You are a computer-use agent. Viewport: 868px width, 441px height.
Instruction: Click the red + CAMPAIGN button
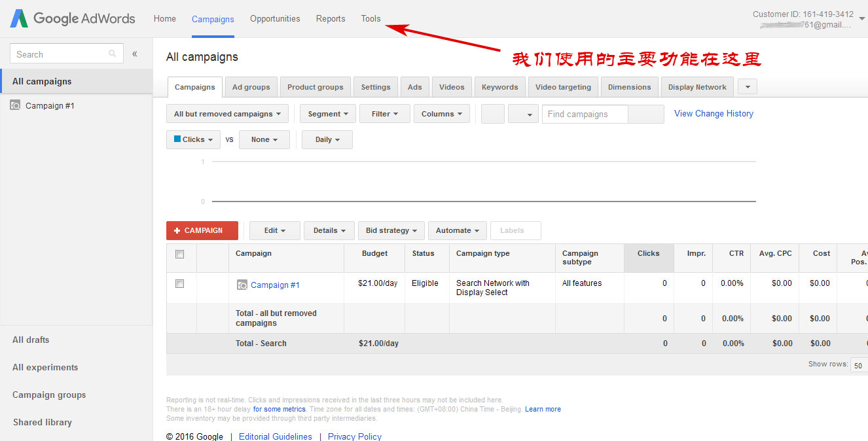(x=202, y=230)
